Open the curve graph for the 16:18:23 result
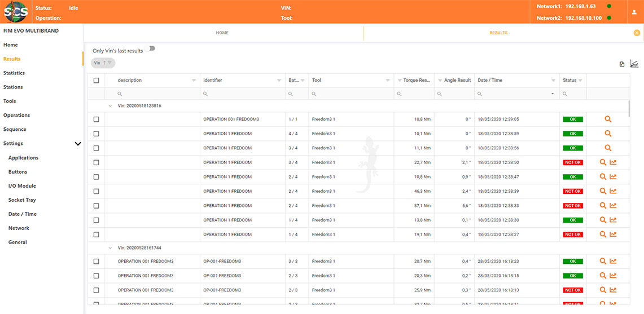Screen dimensions: 644x314 tap(613, 261)
